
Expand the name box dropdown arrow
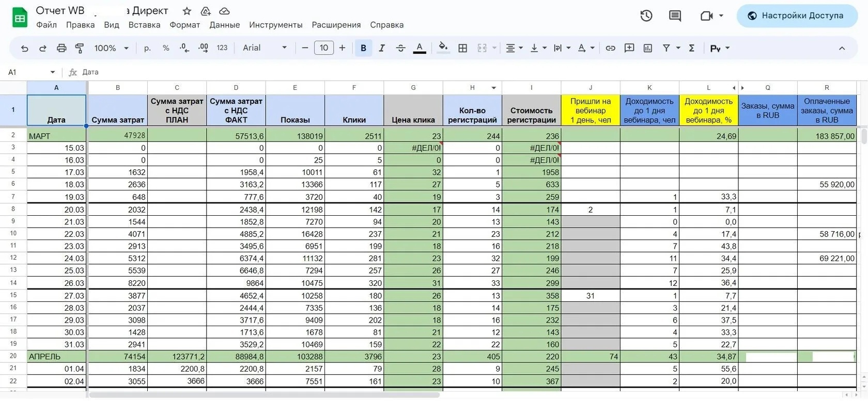tap(53, 72)
